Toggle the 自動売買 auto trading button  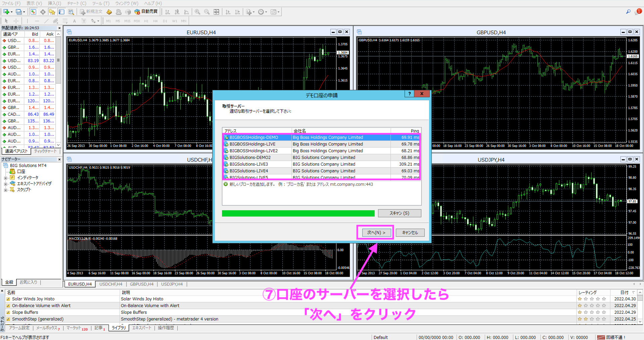click(x=146, y=12)
